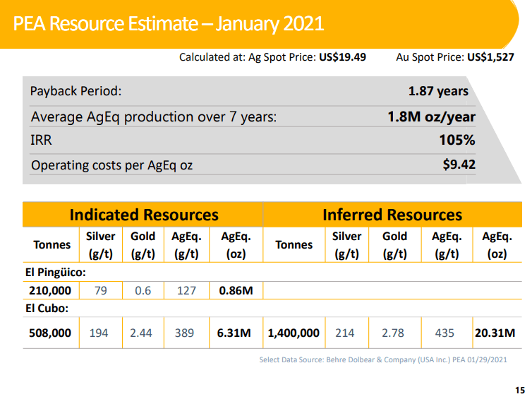Screen dimensions: 532x399
Task: Click the slide page number 15
Action: pos(520,391)
